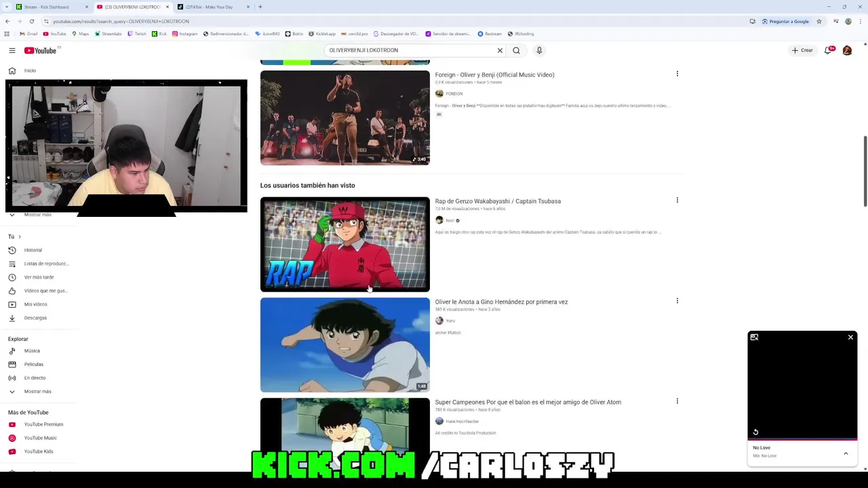This screenshot has height=488, width=868.
Task: Open Descargas in sidebar
Action: (39, 318)
